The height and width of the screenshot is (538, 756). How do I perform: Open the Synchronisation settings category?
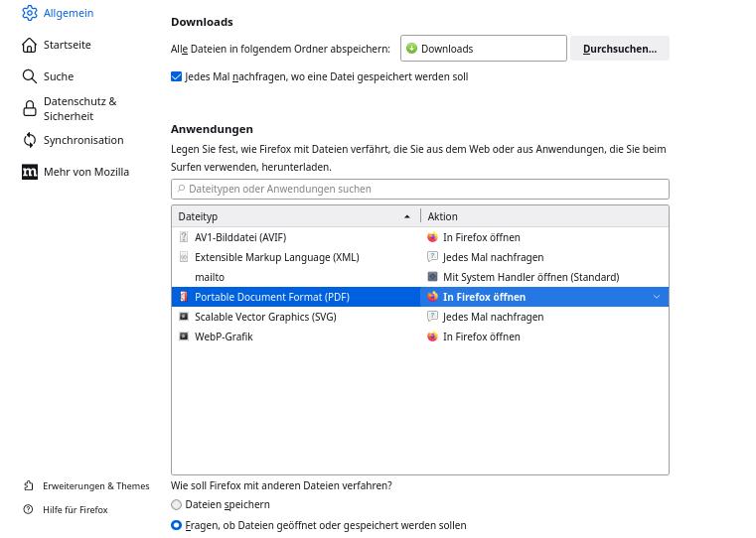point(83,140)
